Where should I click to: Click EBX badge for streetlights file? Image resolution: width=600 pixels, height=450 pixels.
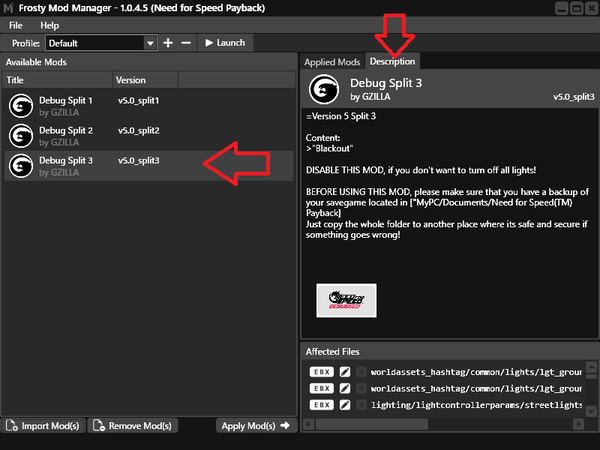tap(321, 405)
